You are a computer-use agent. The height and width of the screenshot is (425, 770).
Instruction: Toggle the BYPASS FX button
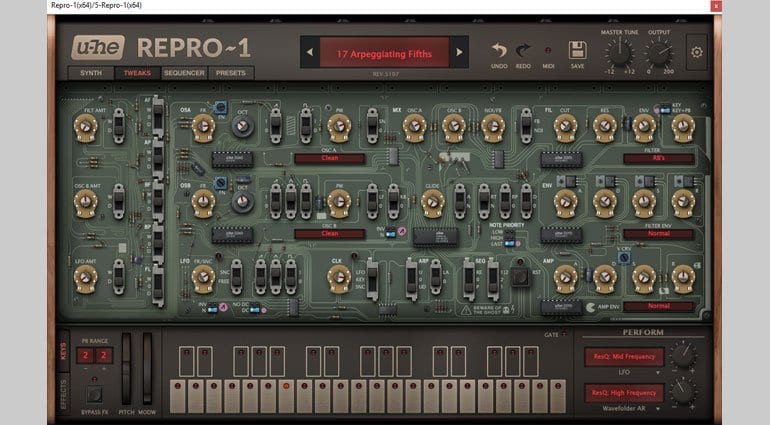pyautogui.click(x=94, y=395)
